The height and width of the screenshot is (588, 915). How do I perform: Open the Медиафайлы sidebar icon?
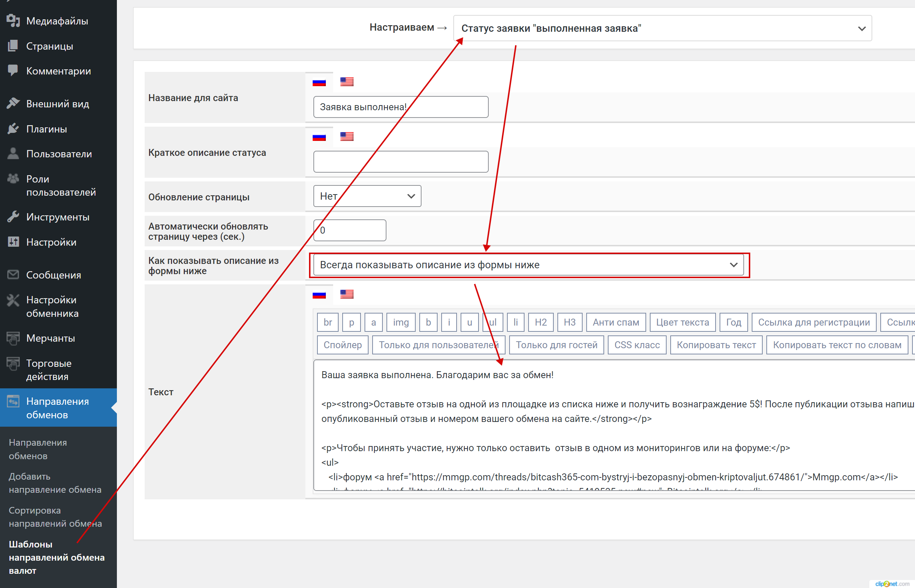[x=13, y=20]
